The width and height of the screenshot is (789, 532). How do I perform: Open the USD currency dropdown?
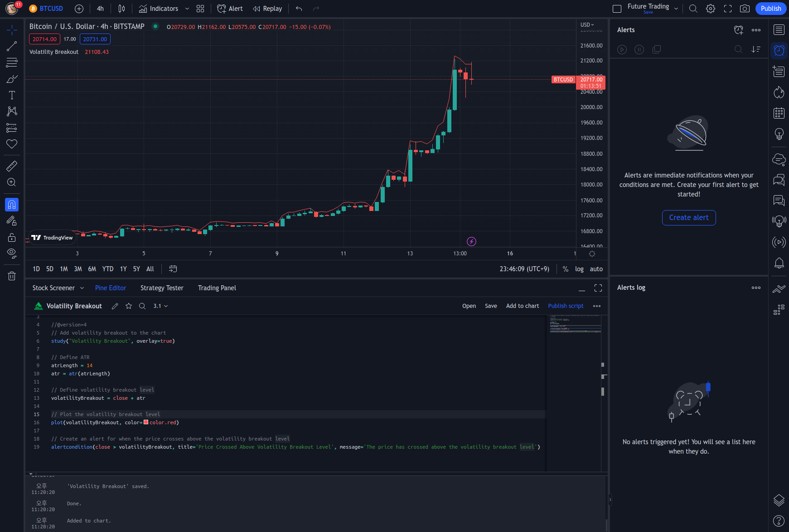point(587,25)
